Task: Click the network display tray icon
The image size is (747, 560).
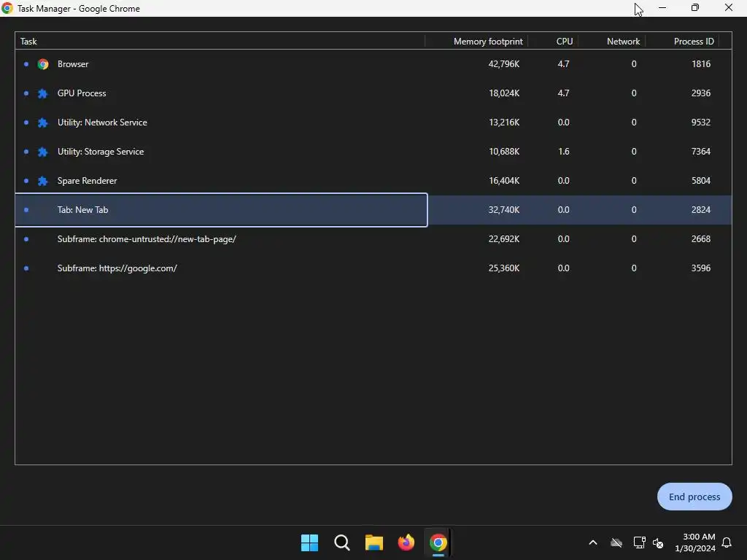Action: tap(639, 542)
